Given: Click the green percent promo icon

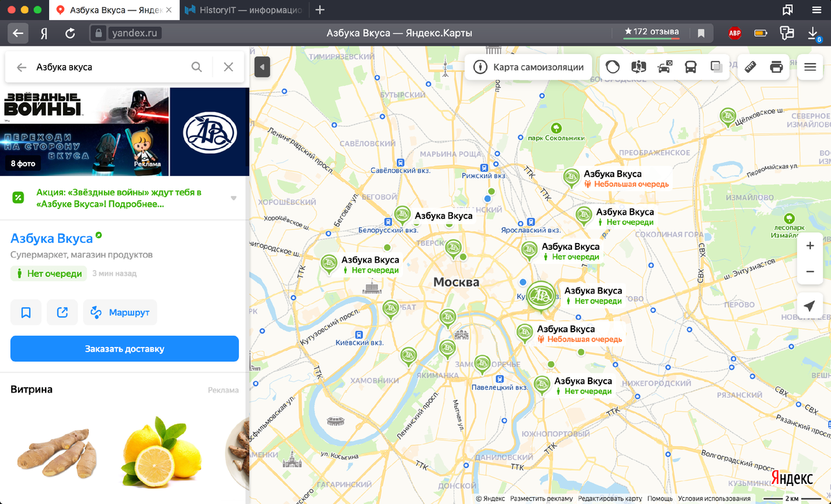Looking at the screenshot, I should click(x=18, y=198).
